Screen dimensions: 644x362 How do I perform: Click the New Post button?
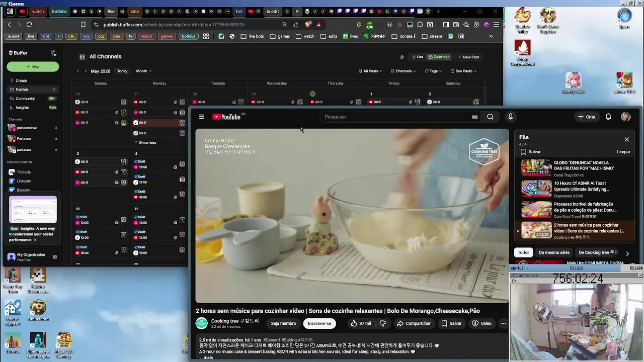(x=468, y=57)
